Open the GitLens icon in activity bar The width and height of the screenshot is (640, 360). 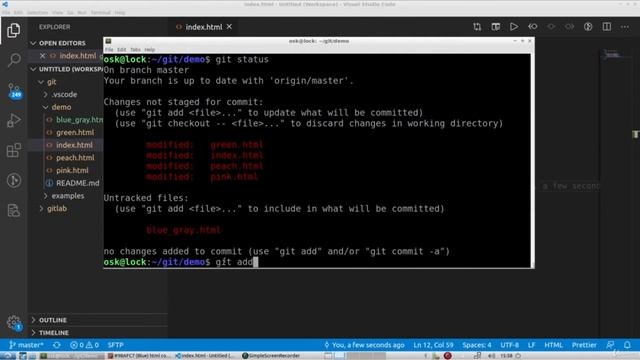(x=13, y=180)
